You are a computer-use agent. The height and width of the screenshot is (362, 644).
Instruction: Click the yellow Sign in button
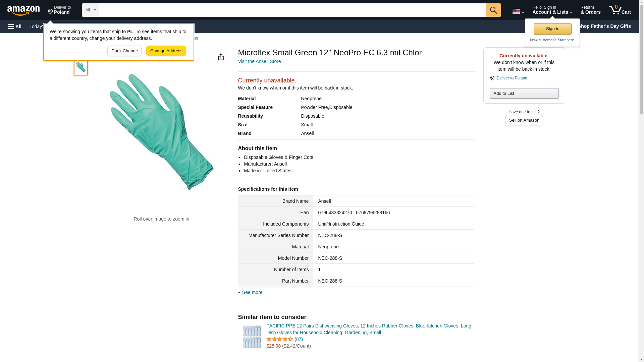(x=552, y=29)
